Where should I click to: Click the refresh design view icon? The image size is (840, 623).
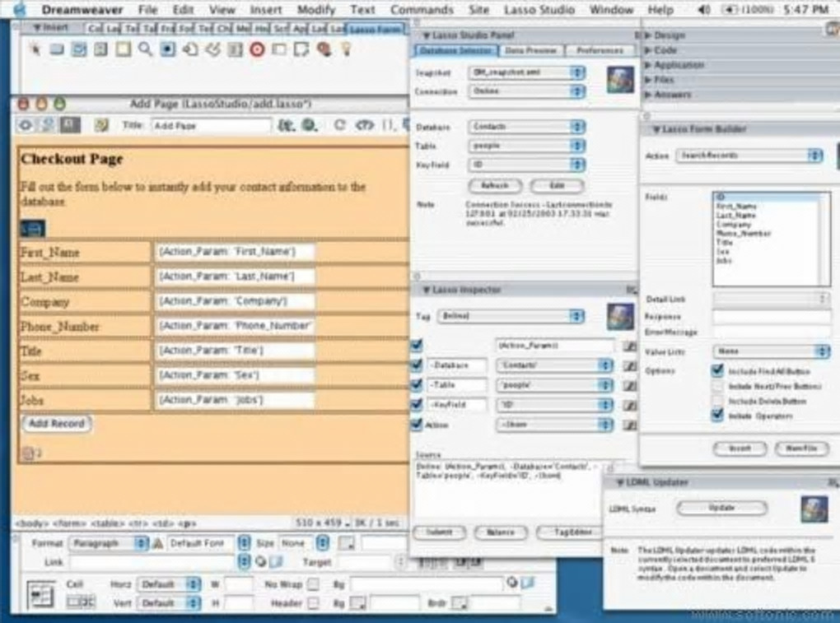pos(339,125)
